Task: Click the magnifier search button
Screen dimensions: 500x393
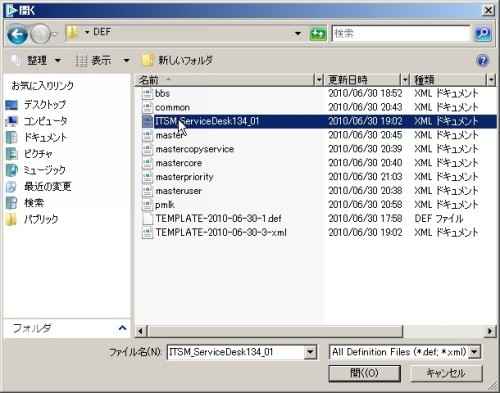Action: tap(483, 33)
